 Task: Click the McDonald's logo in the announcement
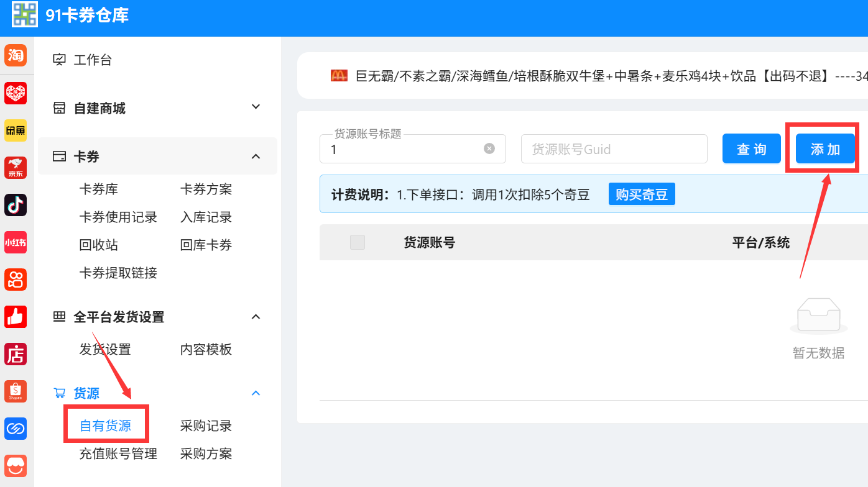click(339, 76)
